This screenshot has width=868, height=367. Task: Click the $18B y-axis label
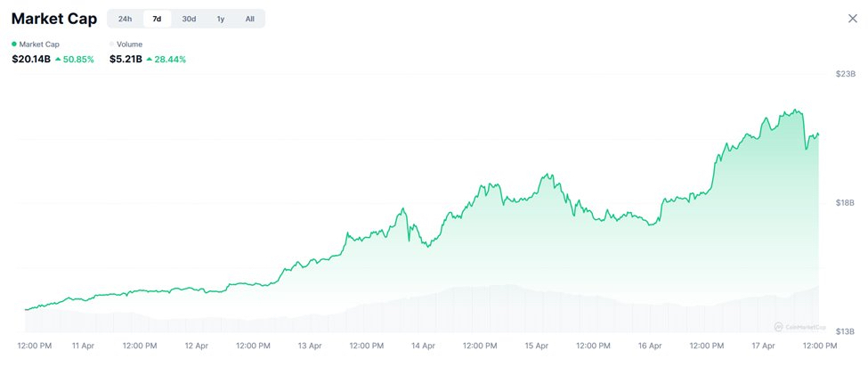[x=845, y=203]
